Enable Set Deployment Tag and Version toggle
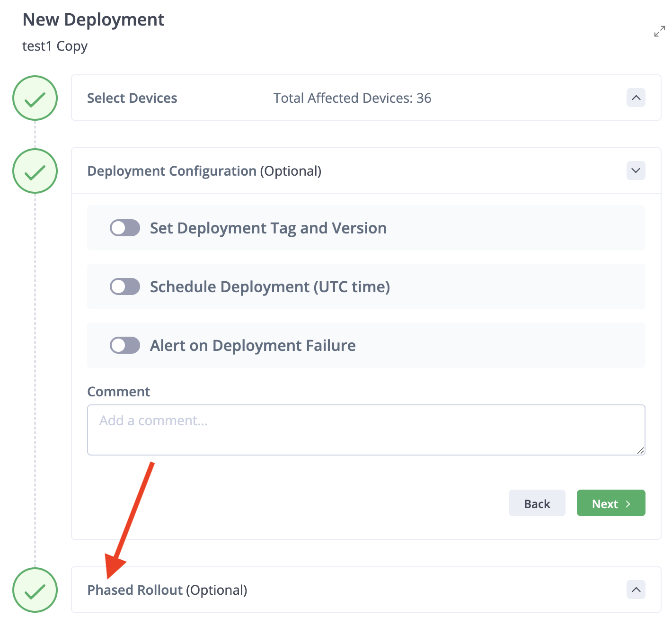This screenshot has width=672, height=626. click(x=125, y=228)
